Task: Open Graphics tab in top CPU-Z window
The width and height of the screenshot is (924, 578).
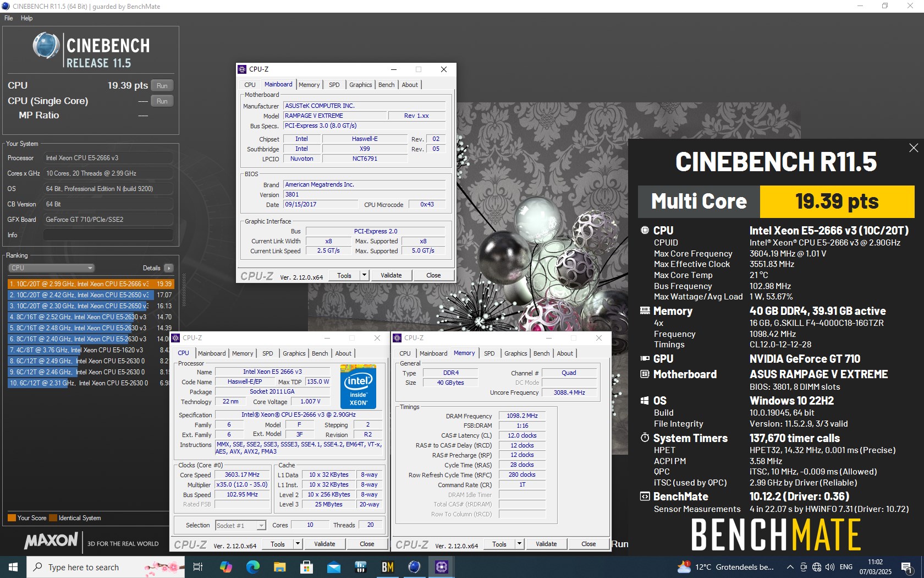Action: coord(361,85)
